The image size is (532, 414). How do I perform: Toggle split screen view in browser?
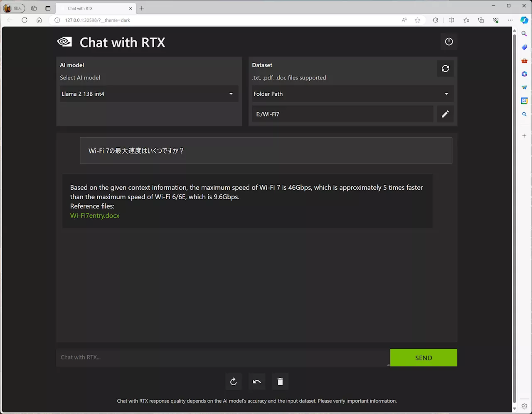pos(451,20)
